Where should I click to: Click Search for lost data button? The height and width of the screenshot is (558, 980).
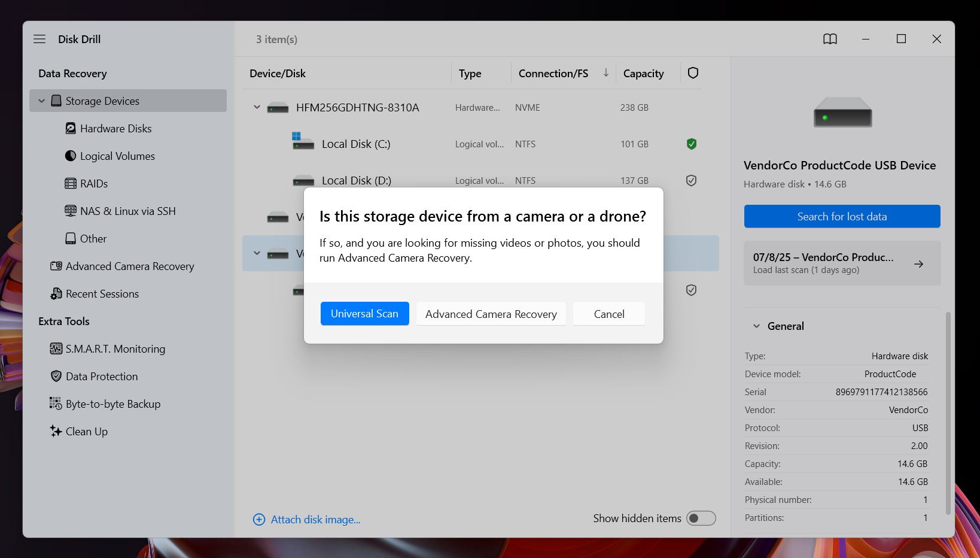point(842,216)
